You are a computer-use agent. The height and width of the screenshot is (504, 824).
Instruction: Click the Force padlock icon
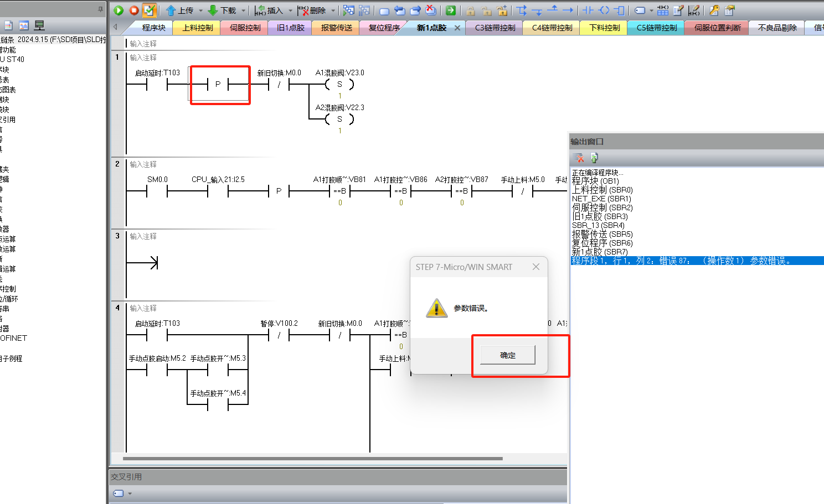pyautogui.click(x=471, y=11)
